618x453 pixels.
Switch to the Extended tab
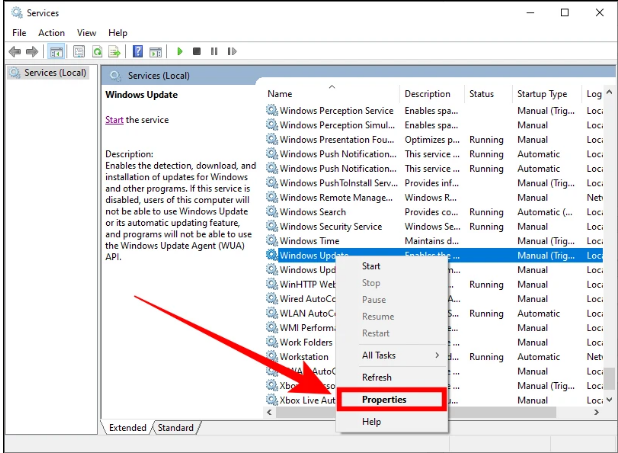click(127, 428)
